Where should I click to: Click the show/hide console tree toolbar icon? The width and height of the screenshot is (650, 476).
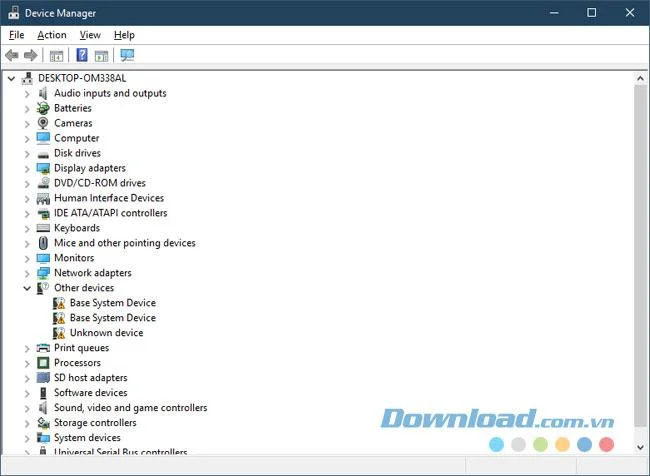tap(56, 56)
